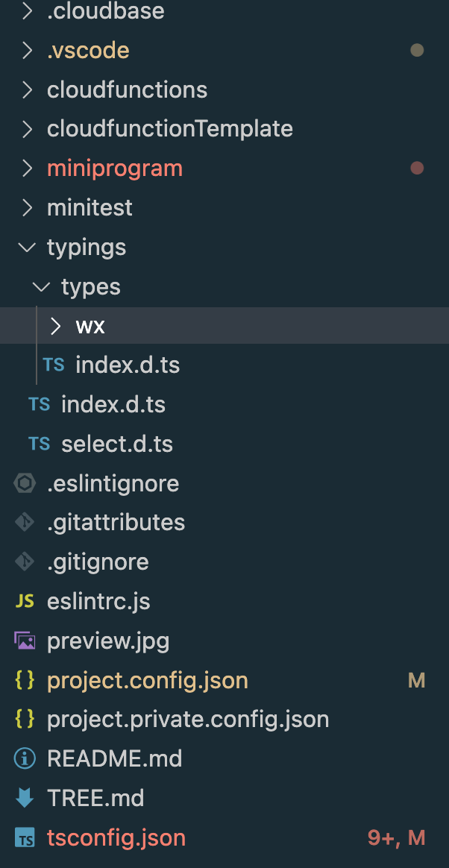The image size is (449, 868).
Task: Click the modified dot on .vscode row
Action: tap(417, 51)
